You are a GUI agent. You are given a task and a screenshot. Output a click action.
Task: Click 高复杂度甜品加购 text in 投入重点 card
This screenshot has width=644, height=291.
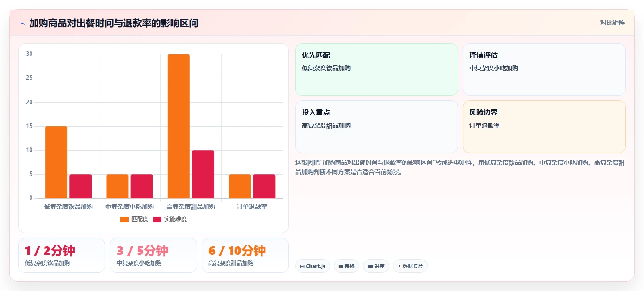tap(326, 125)
